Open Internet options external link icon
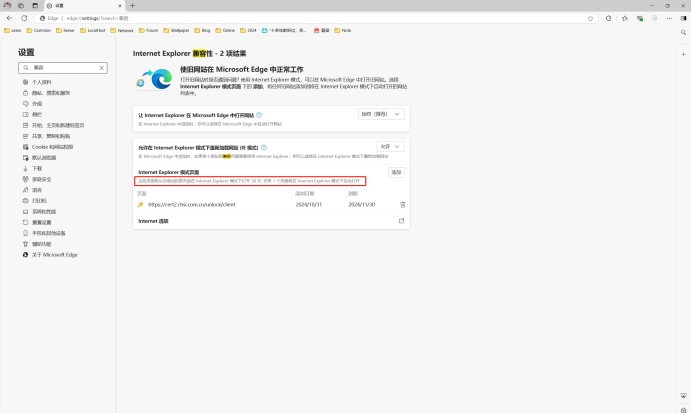The image size is (692, 414). 401,220
